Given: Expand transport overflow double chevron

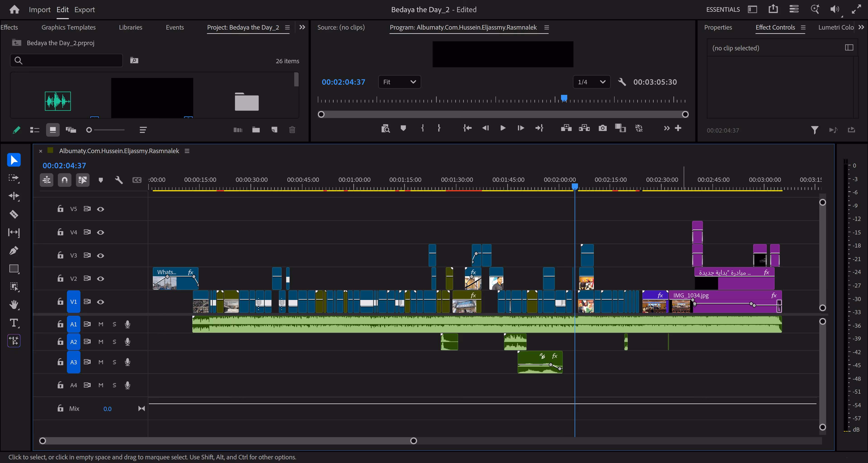Looking at the screenshot, I should (x=667, y=128).
